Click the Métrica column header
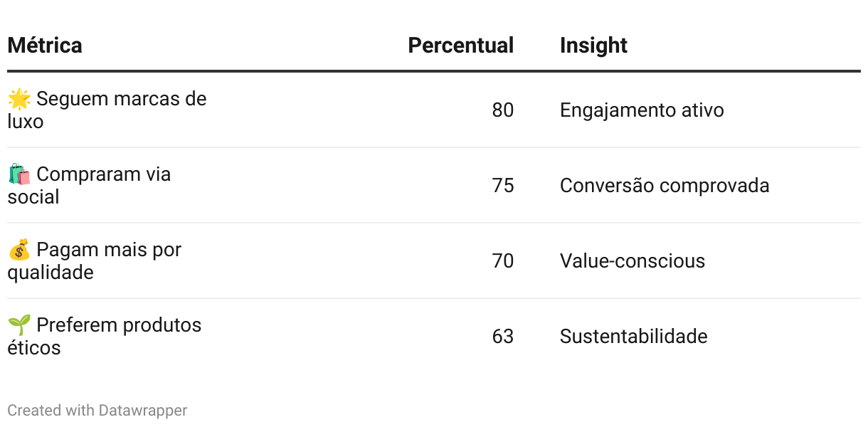 [x=45, y=46]
